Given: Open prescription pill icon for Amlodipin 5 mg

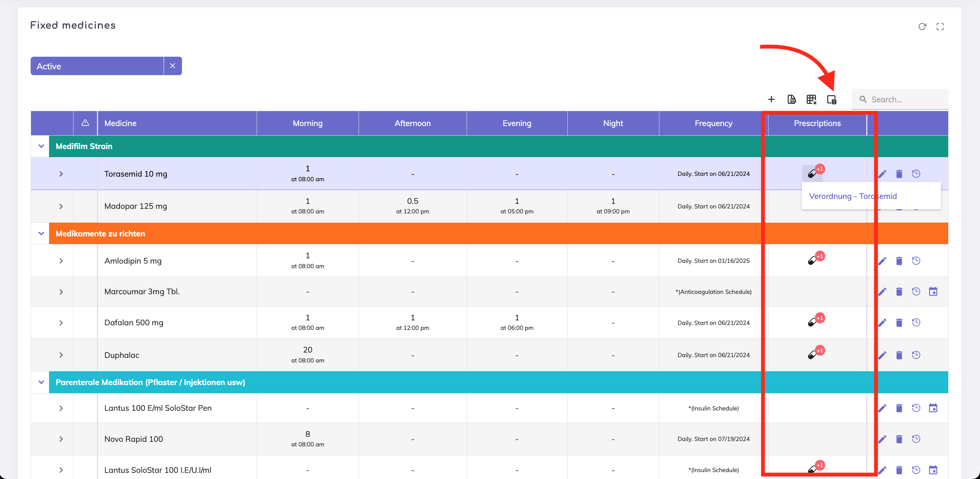Looking at the screenshot, I should click(812, 261).
